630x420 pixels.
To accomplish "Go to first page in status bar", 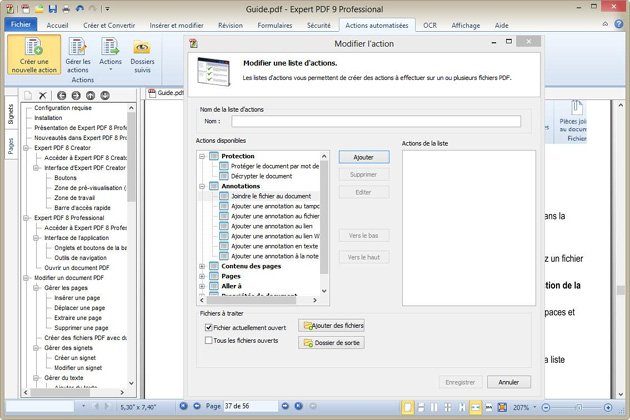I will [183, 406].
